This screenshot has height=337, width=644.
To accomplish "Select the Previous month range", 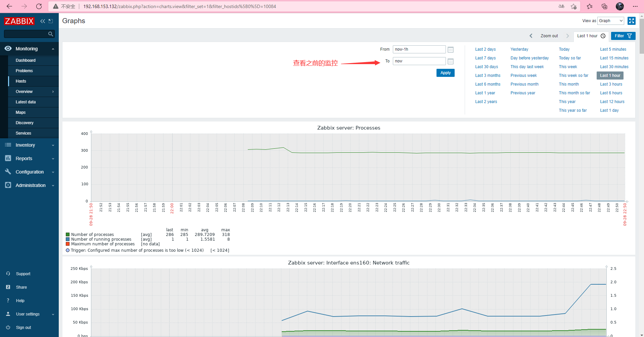I will click(x=524, y=84).
